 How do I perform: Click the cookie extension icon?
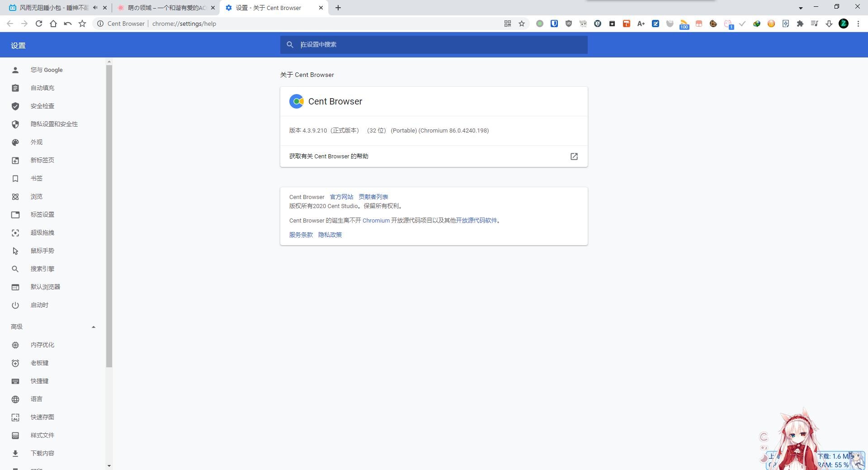(713, 24)
